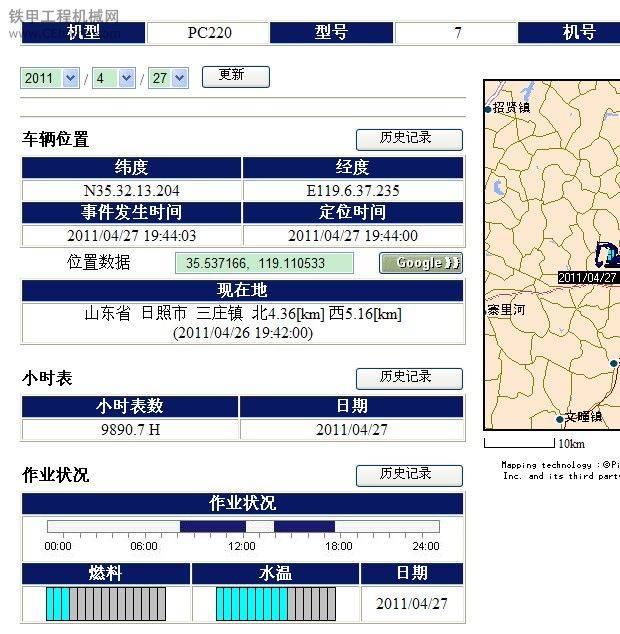This screenshot has height=634, width=620.
Task: Click positioning time 2011/04/27 19:44:00
Action: [353, 235]
